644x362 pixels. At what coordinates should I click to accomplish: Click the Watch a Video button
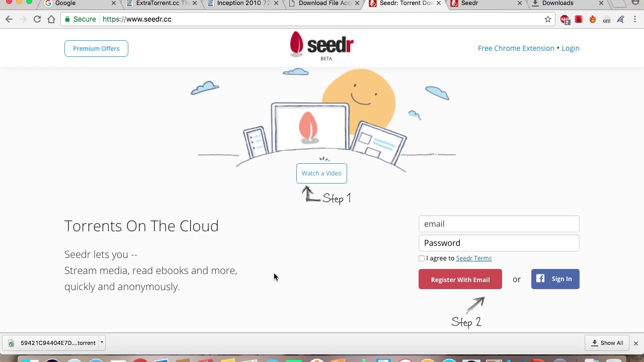[x=321, y=173]
